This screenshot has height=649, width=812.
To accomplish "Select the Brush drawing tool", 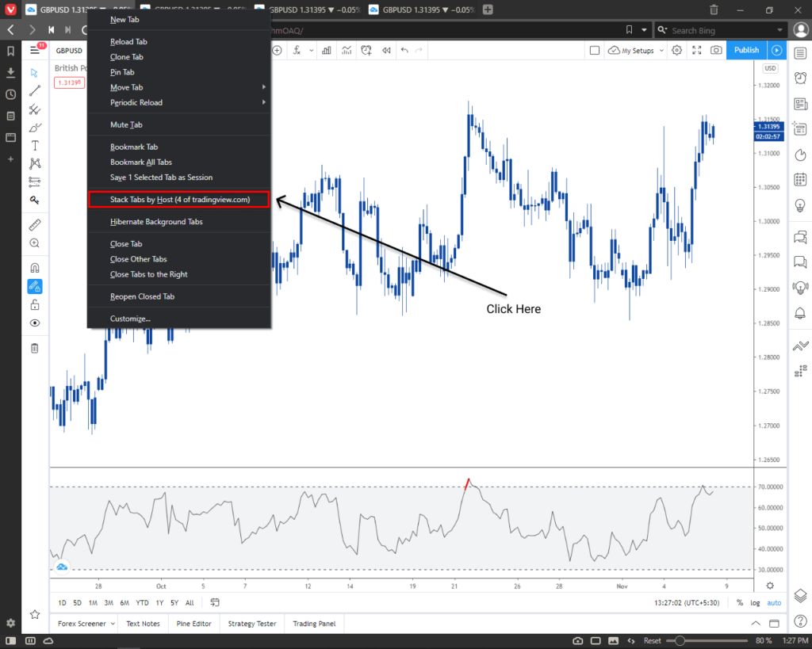I will point(35,128).
